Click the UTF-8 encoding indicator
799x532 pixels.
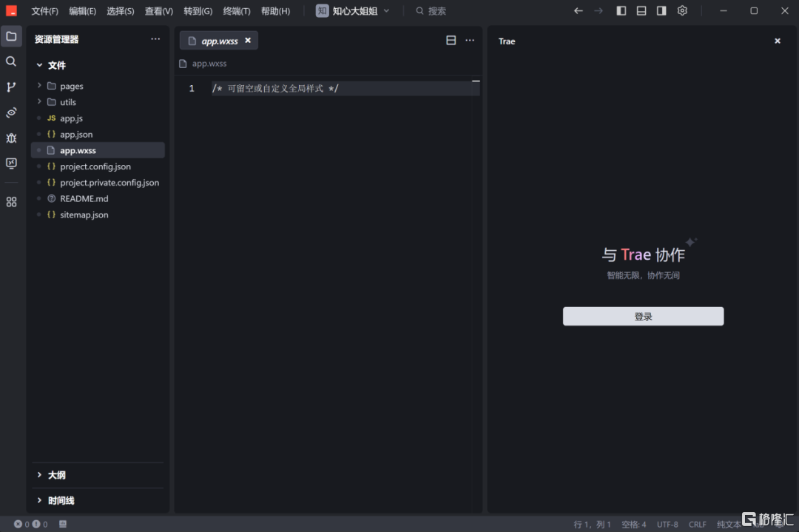tap(667, 525)
